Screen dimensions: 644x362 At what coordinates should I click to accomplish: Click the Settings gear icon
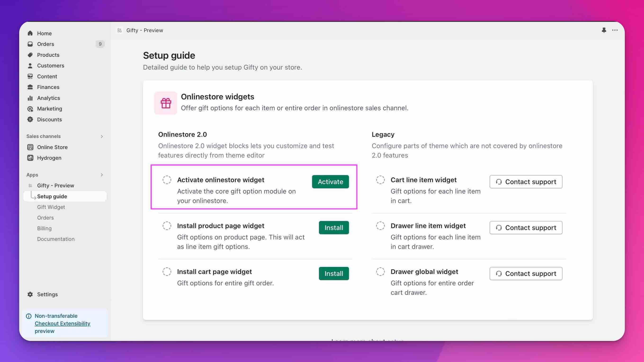(x=30, y=294)
